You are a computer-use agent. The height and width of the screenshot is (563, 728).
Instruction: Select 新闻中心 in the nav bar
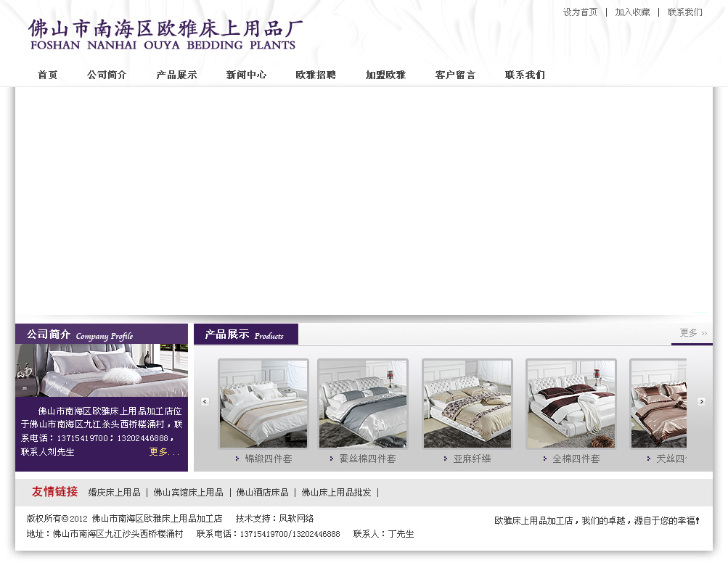pyautogui.click(x=246, y=75)
